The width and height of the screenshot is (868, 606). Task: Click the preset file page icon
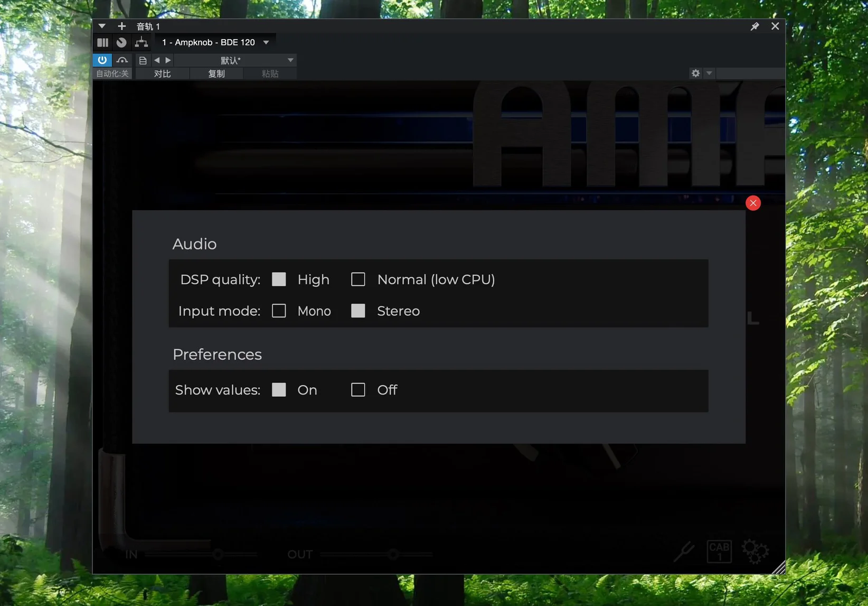143,60
